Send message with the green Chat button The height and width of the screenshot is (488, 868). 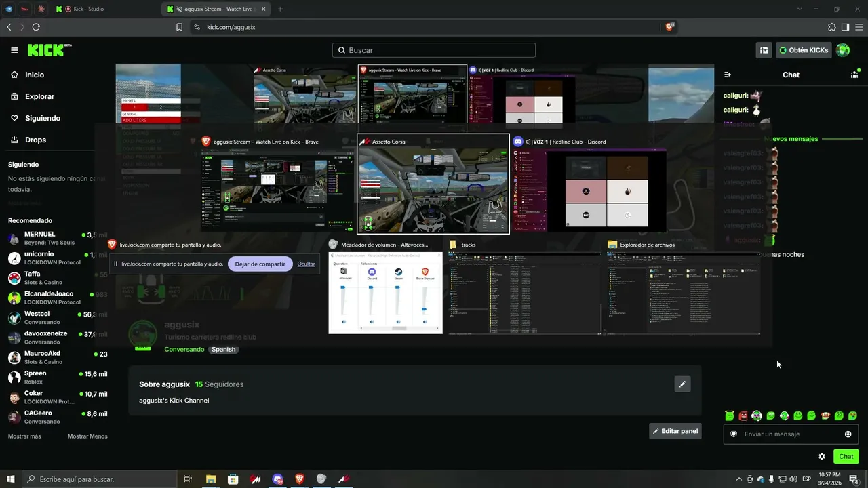coord(846,456)
